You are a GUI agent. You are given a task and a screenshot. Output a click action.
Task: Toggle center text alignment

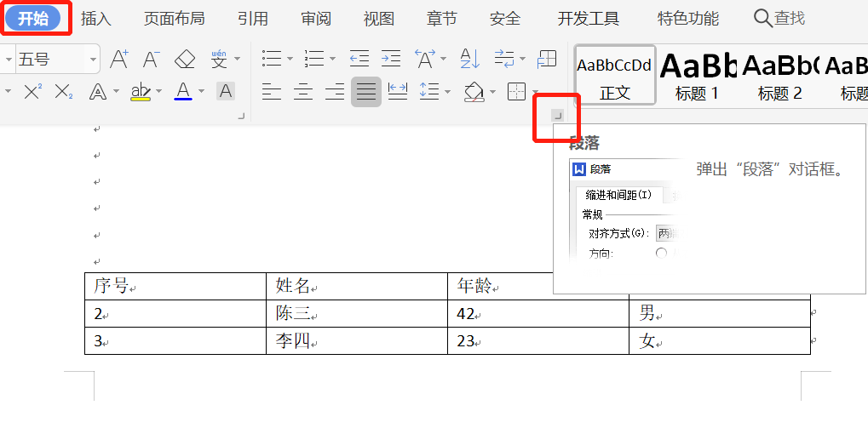click(302, 91)
